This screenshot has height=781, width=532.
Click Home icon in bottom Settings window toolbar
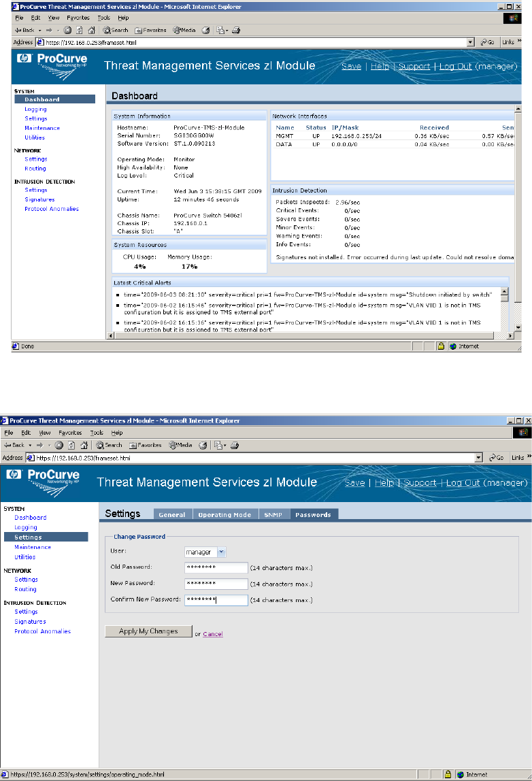(84, 446)
